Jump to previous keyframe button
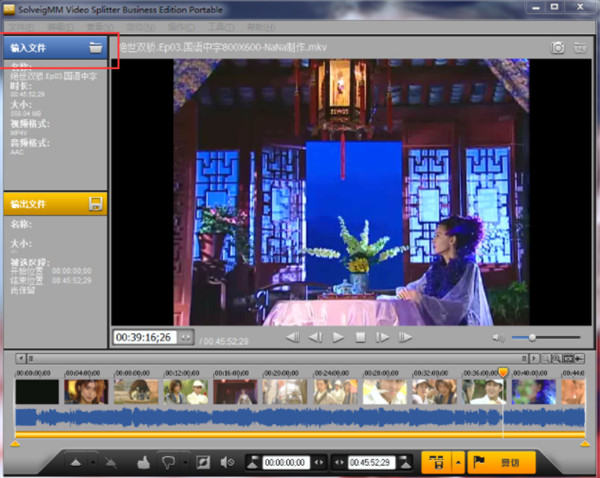The image size is (600, 478). pyautogui.click(x=293, y=337)
